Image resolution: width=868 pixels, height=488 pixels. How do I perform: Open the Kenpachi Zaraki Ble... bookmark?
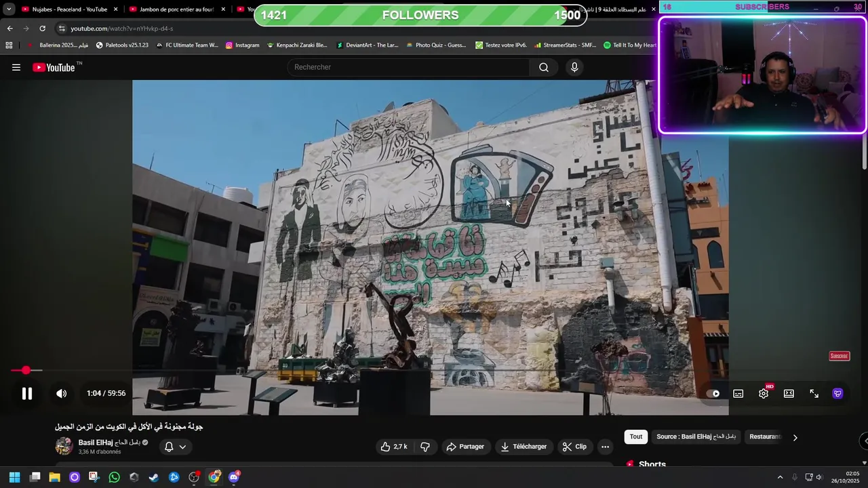click(x=297, y=45)
